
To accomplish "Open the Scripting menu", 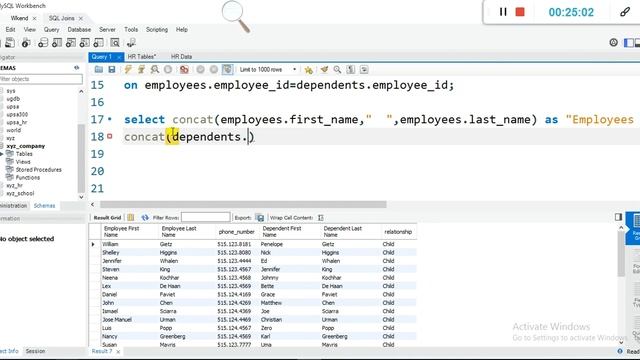I will (x=157, y=29).
